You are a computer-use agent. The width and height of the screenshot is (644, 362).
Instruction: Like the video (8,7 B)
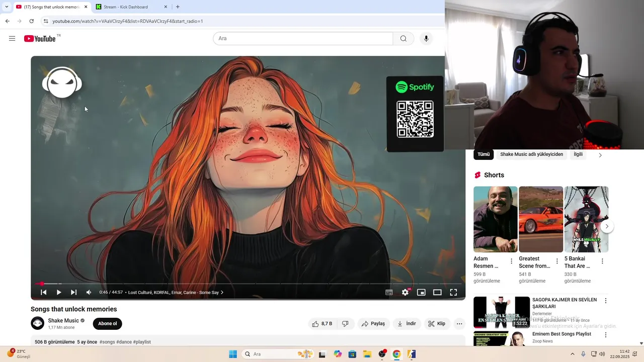pyautogui.click(x=322, y=324)
